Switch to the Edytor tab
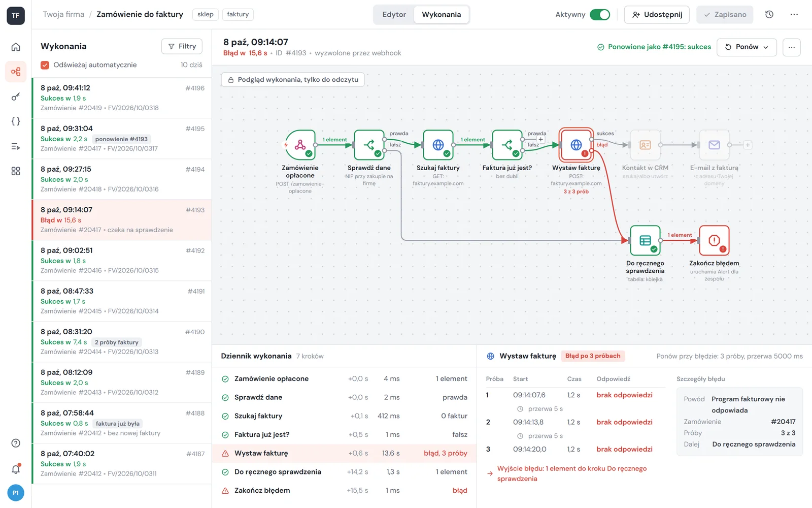Screen dimensions: 812x508 point(394,15)
